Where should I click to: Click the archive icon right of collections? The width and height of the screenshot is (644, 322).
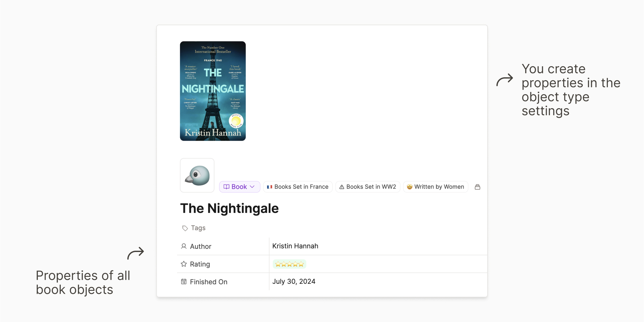(x=477, y=187)
